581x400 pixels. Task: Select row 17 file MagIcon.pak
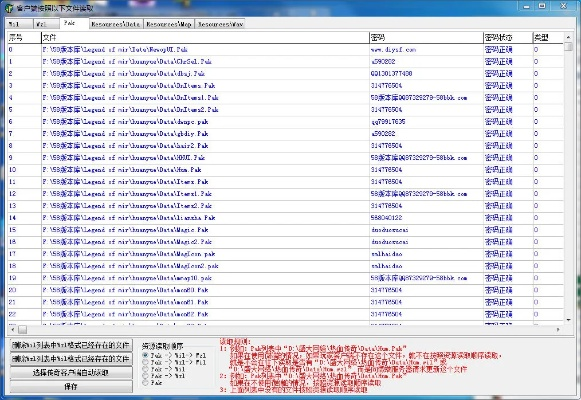click(129, 254)
